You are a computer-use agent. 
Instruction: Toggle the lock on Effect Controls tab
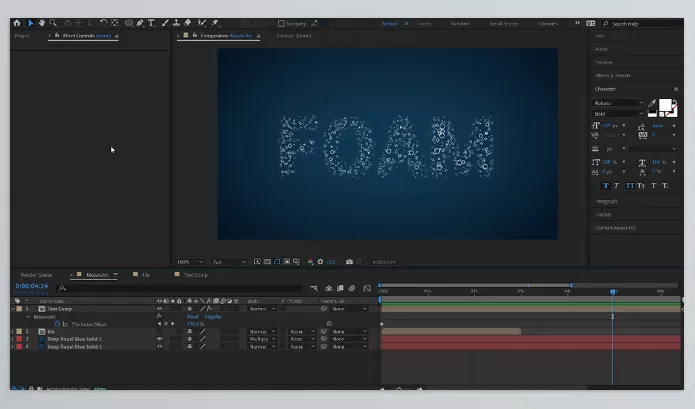click(57, 35)
